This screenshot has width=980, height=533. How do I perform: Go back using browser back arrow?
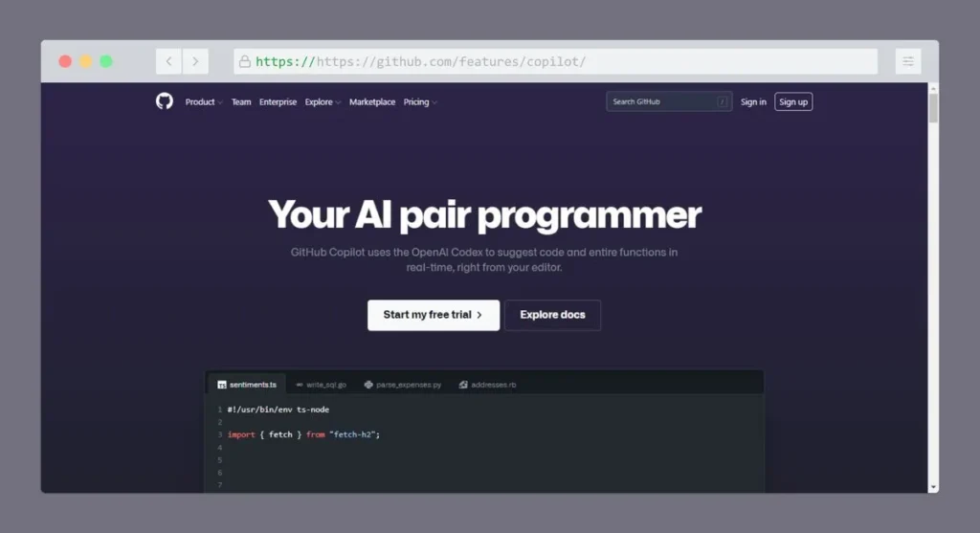[169, 61]
